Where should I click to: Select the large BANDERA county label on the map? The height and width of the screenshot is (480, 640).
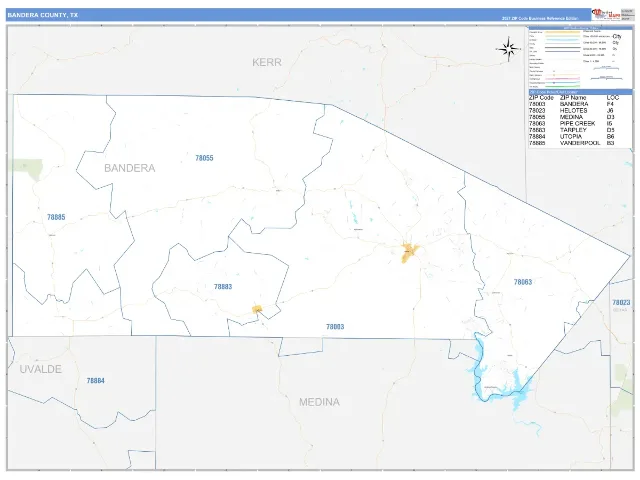point(129,168)
